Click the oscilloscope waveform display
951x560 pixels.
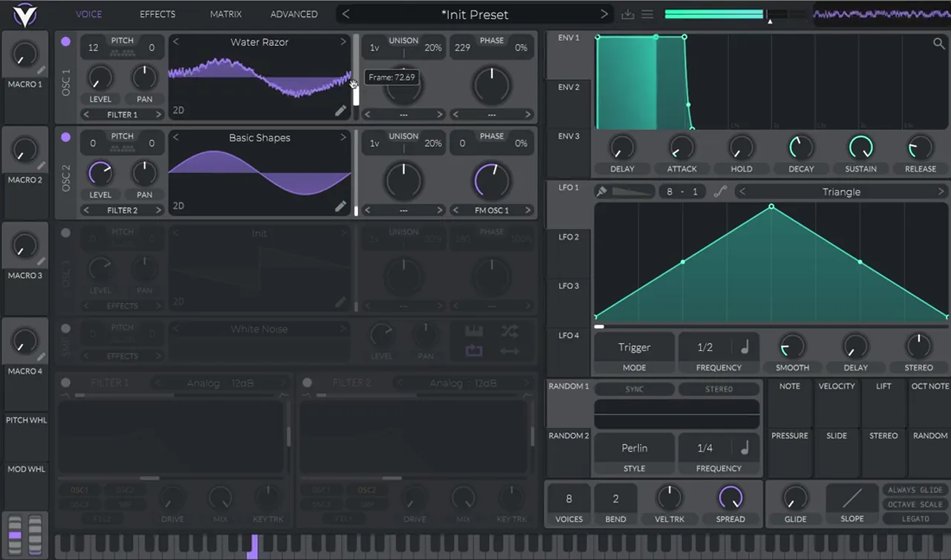pyautogui.click(x=882, y=14)
